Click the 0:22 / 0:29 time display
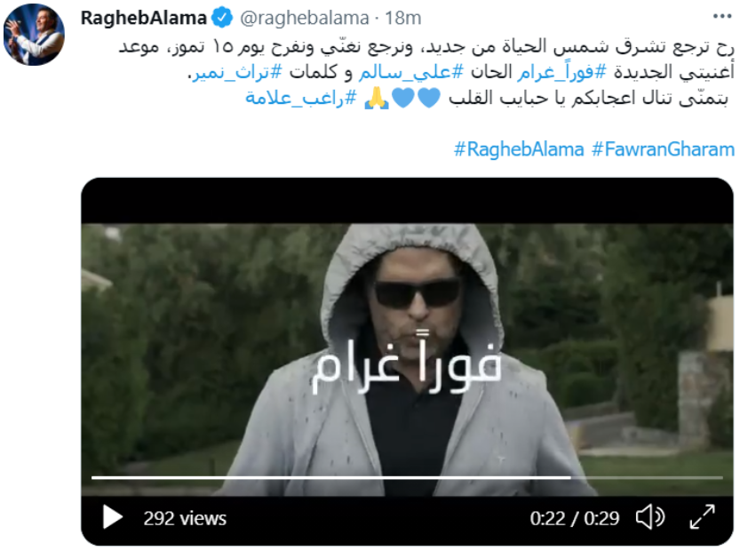The width and height of the screenshot is (756, 559). (x=574, y=518)
